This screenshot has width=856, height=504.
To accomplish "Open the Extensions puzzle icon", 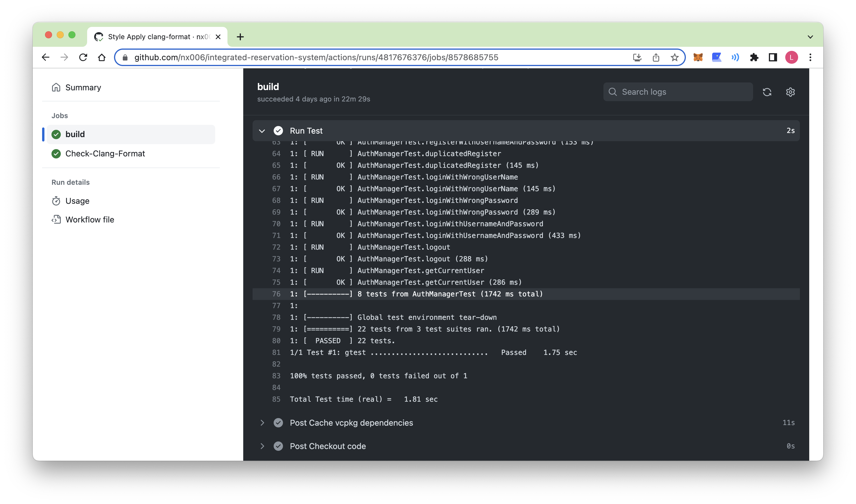I will pos(754,57).
